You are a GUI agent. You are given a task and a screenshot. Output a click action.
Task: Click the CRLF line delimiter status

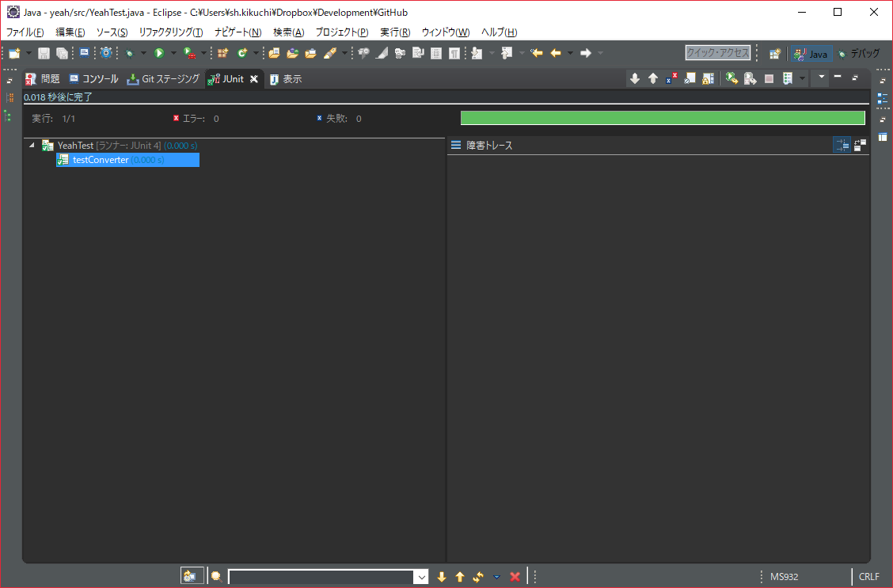coord(869,577)
